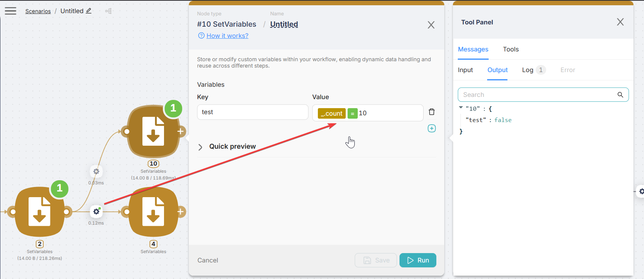Select SetVariables node number 2
Image resolution: width=644 pixels, height=279 pixels.
(39, 212)
